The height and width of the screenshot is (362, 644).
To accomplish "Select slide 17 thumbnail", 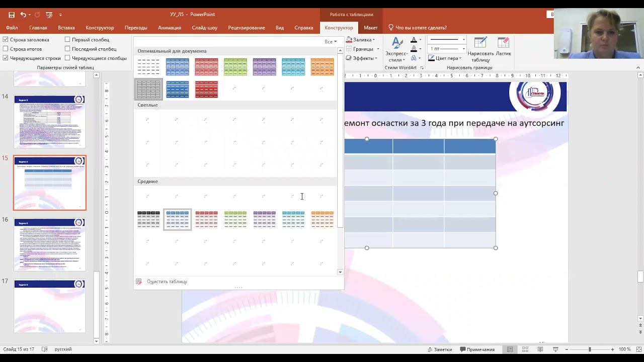I will click(50, 306).
